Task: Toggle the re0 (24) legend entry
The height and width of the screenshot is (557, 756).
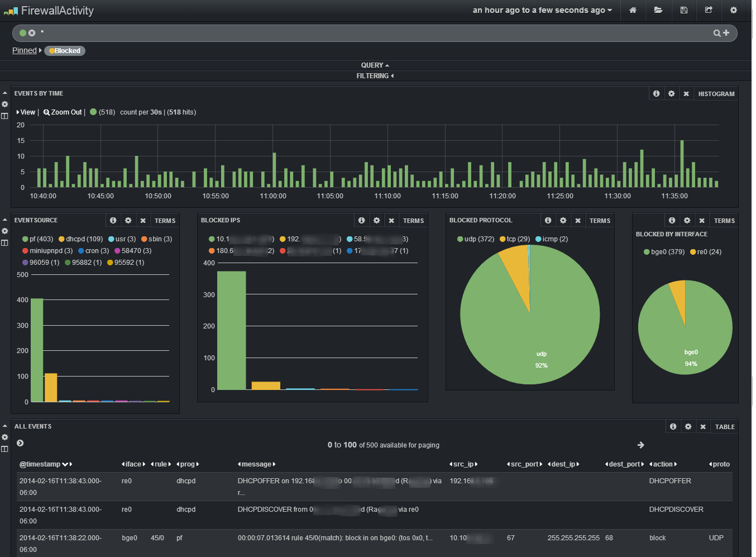Action: click(x=706, y=252)
